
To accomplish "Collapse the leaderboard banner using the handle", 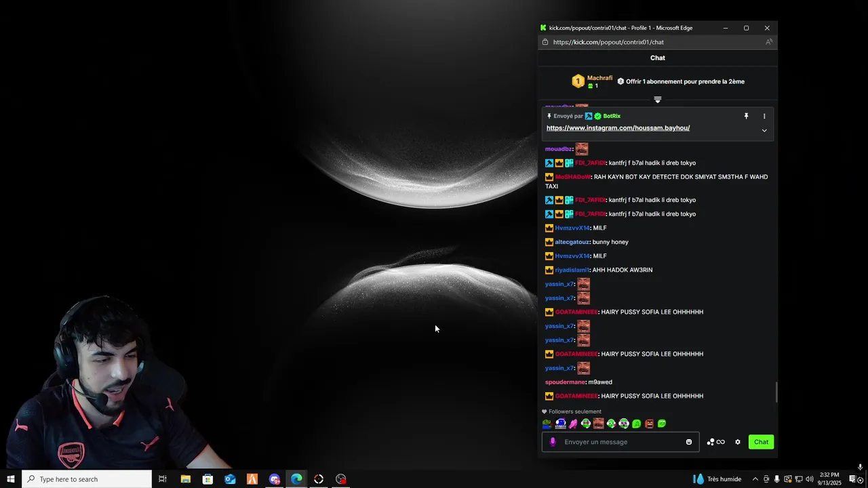I will tap(657, 100).
